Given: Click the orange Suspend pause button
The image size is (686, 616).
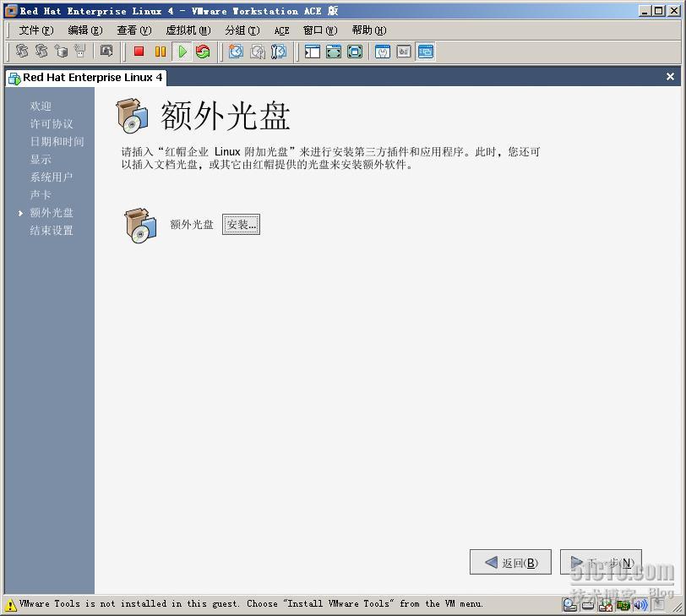Looking at the screenshot, I should (161, 52).
